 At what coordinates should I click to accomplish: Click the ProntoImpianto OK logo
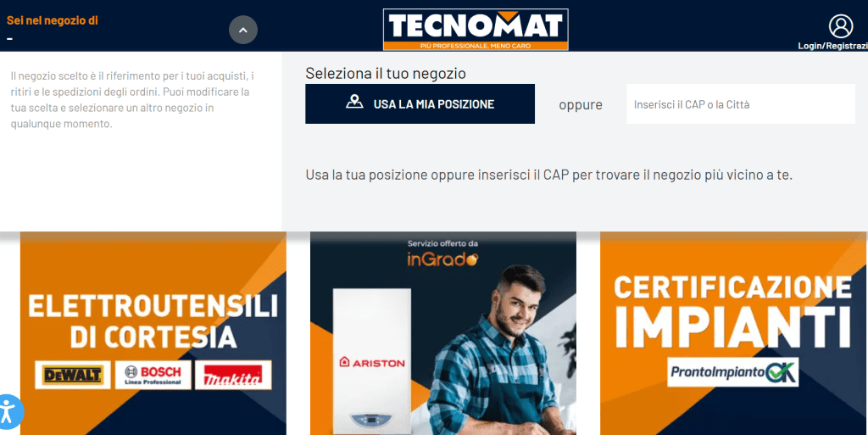[733, 372]
